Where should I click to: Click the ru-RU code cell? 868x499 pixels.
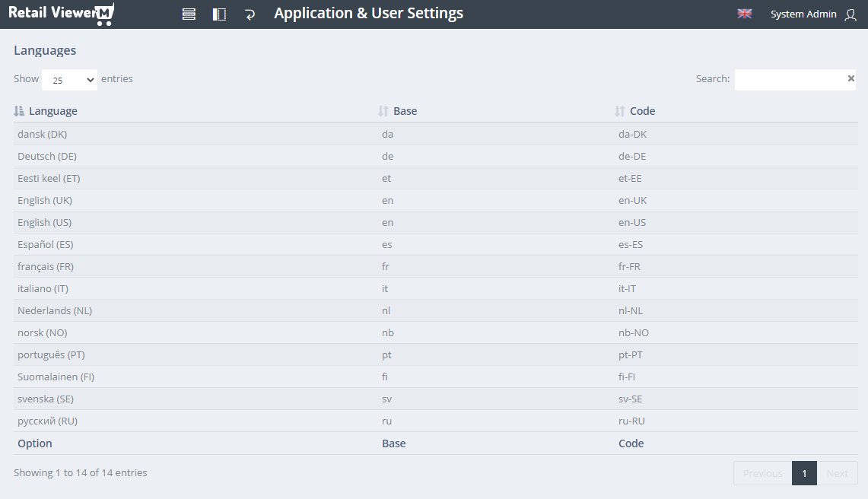pyautogui.click(x=631, y=421)
